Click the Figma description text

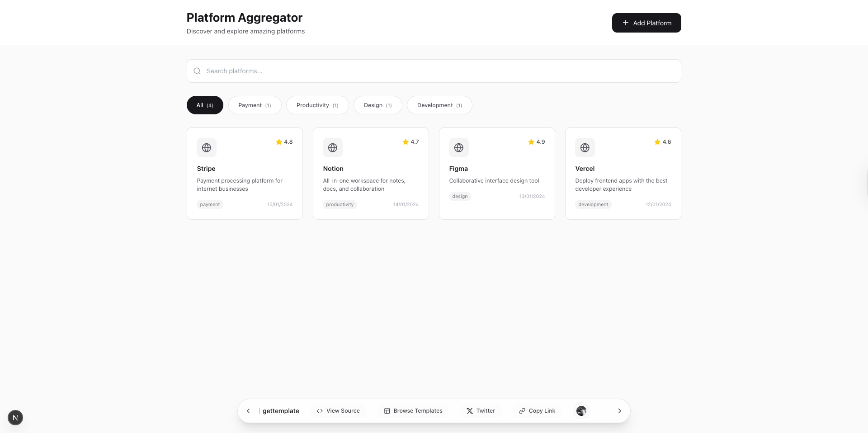coord(494,181)
